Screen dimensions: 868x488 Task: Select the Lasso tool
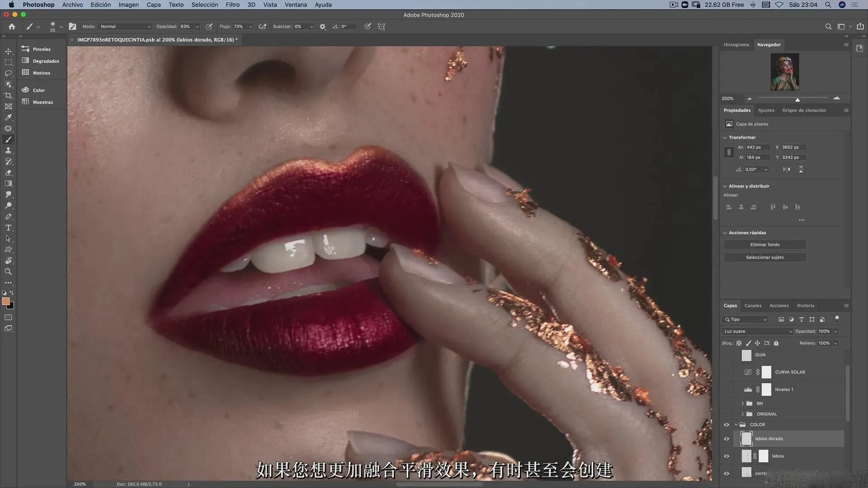pyautogui.click(x=8, y=73)
